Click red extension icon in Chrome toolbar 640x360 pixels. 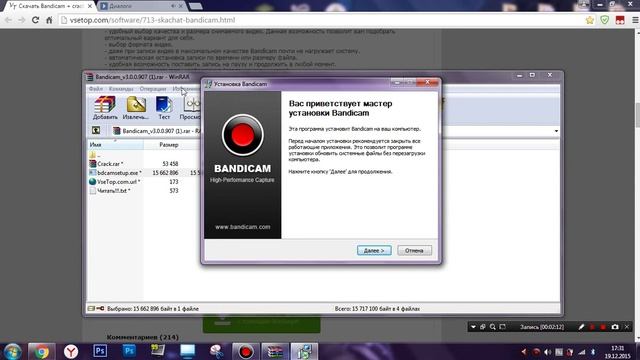pyautogui.click(x=620, y=20)
